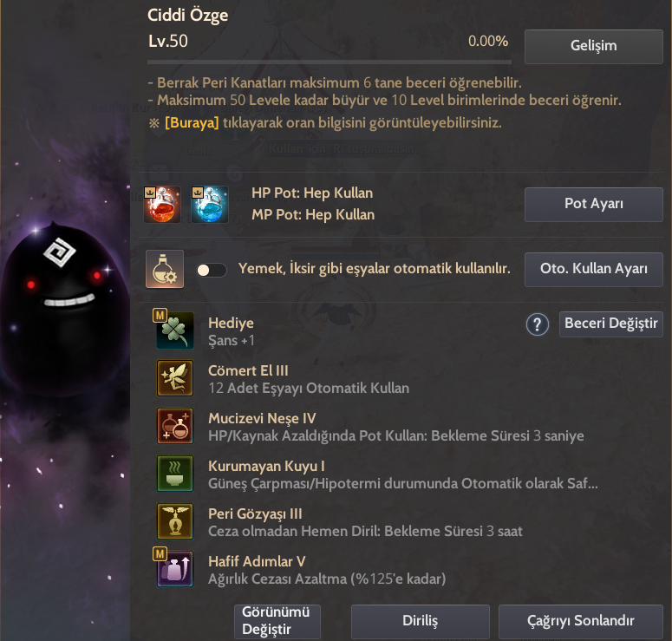Screen dimensions: 672x641
Task: Select the Kurumayan Kuyu I bowl icon
Action: 175,474
